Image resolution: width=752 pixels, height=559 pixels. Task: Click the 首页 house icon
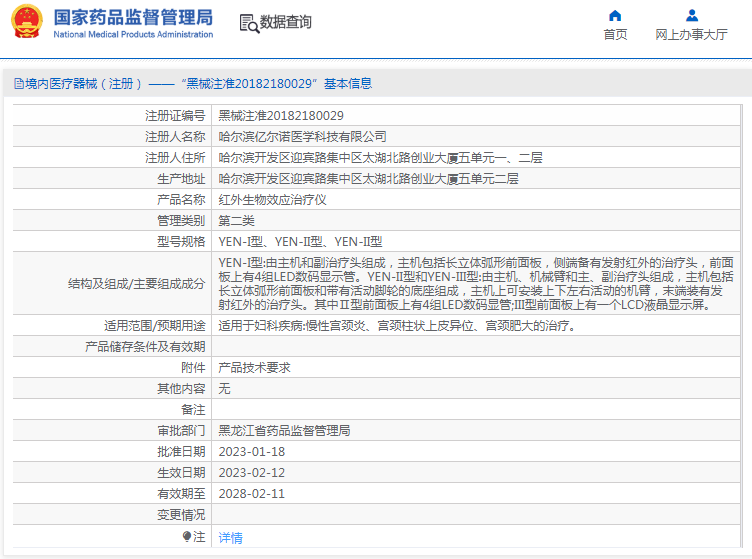click(x=615, y=15)
